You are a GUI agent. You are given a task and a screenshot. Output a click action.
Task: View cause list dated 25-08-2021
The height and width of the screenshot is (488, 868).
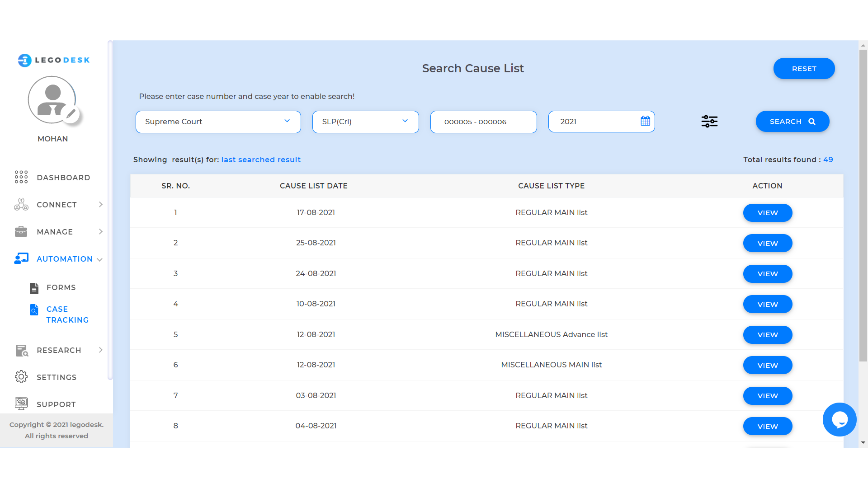[x=768, y=243]
